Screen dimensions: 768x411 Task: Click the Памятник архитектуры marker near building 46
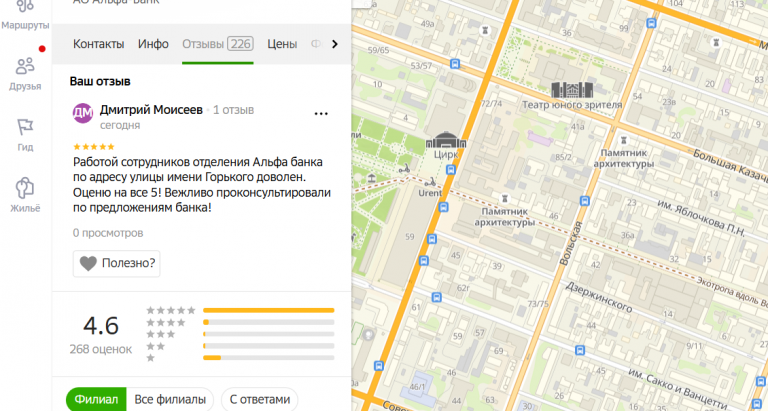coord(504,198)
